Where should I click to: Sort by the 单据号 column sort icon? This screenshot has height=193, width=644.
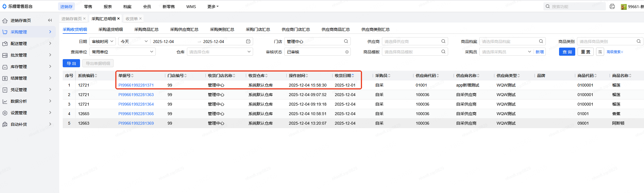coord(132,76)
